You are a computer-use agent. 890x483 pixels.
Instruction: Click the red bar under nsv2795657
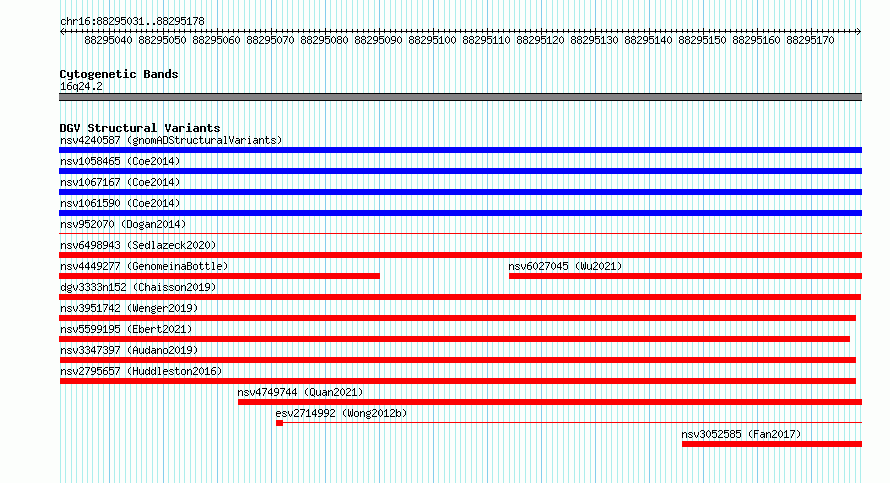457,381
